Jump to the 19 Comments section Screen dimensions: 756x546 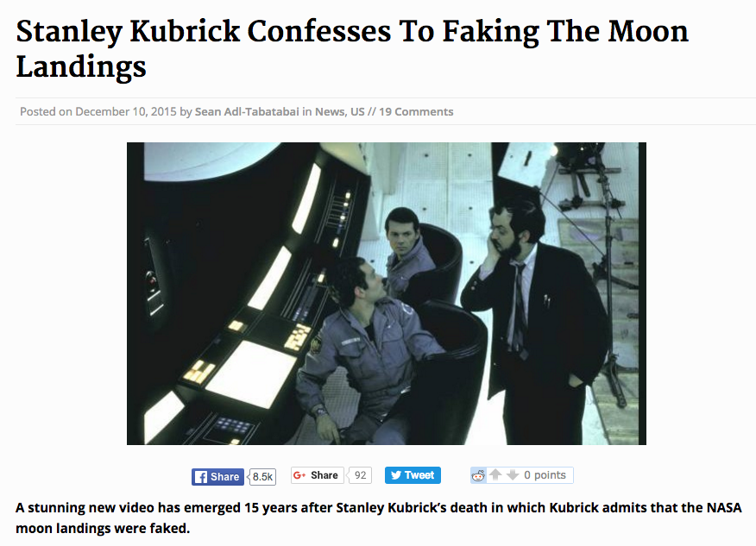(416, 112)
